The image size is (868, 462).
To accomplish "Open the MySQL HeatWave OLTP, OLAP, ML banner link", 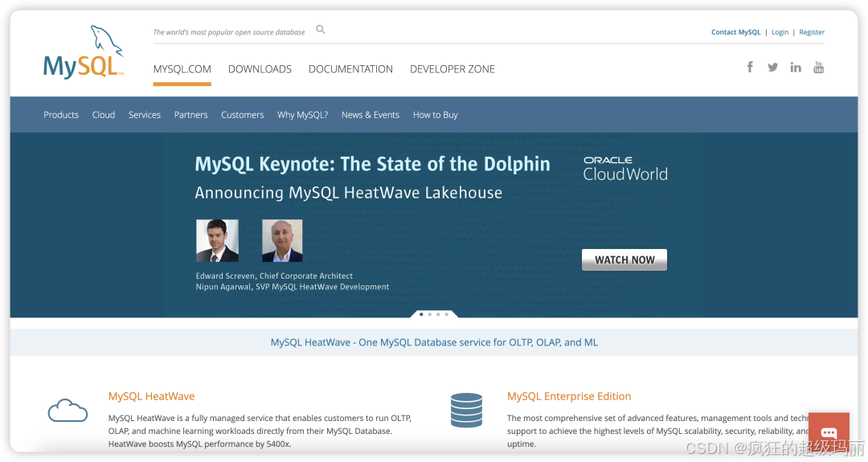I will pyautogui.click(x=434, y=342).
